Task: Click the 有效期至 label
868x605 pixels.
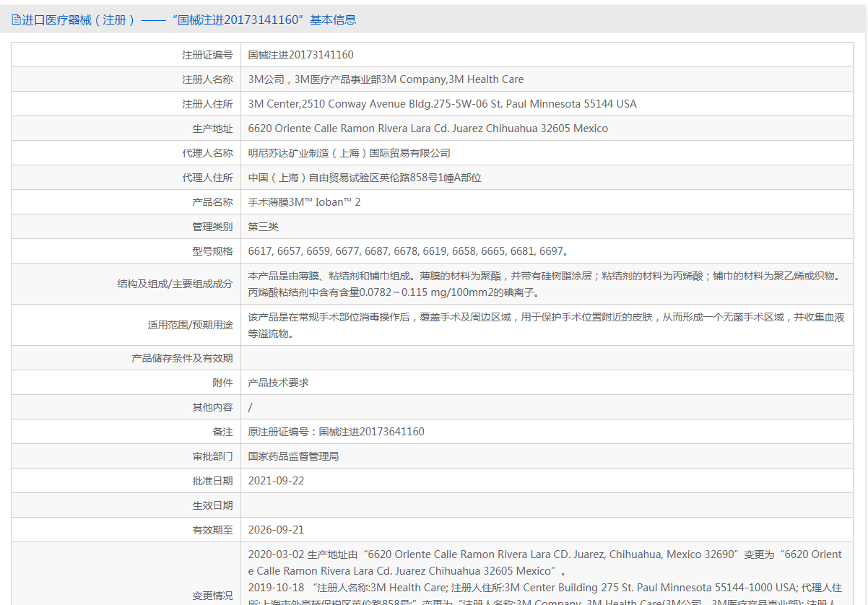Action: (x=212, y=530)
